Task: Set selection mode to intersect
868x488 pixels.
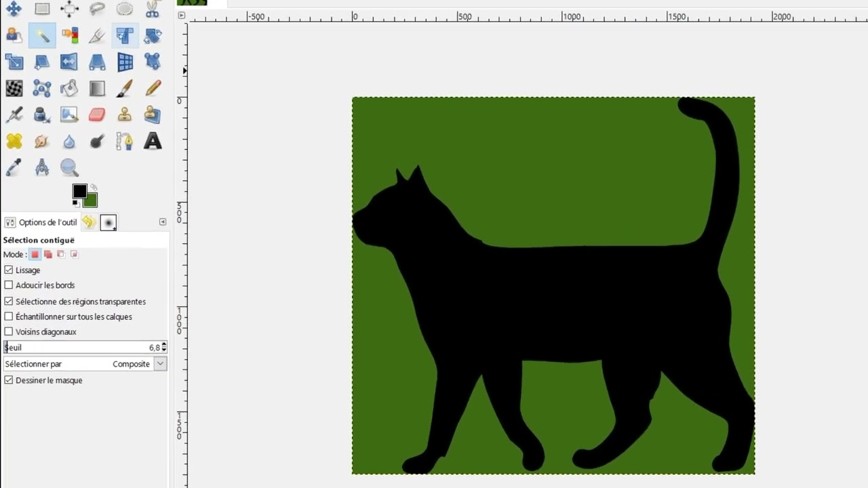Action: (75, 254)
